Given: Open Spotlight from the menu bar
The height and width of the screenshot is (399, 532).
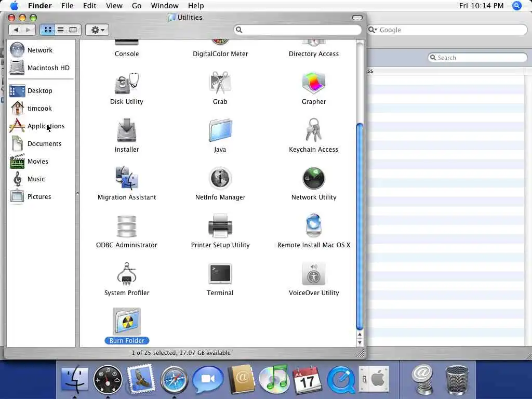Looking at the screenshot, I should tap(517, 6).
